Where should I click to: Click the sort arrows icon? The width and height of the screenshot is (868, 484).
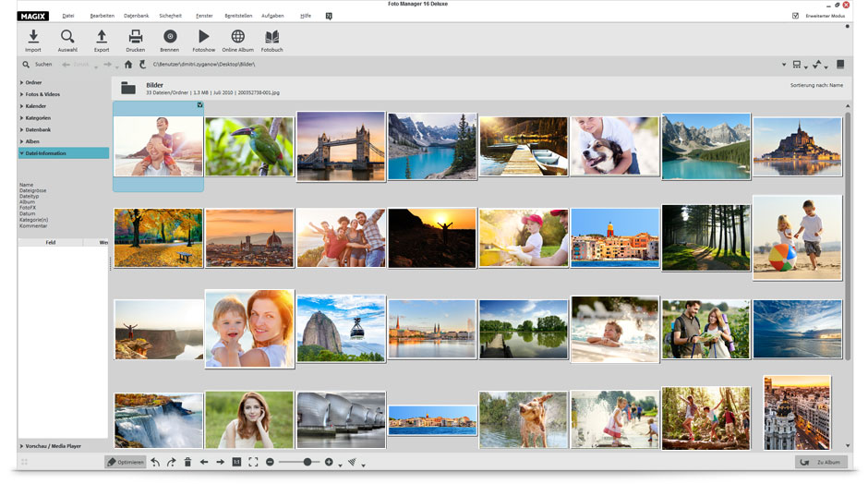click(x=817, y=65)
